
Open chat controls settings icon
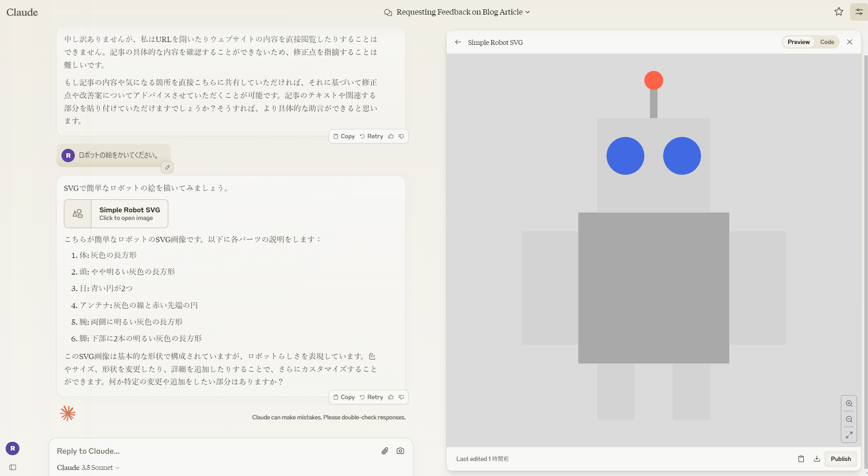pos(859,12)
